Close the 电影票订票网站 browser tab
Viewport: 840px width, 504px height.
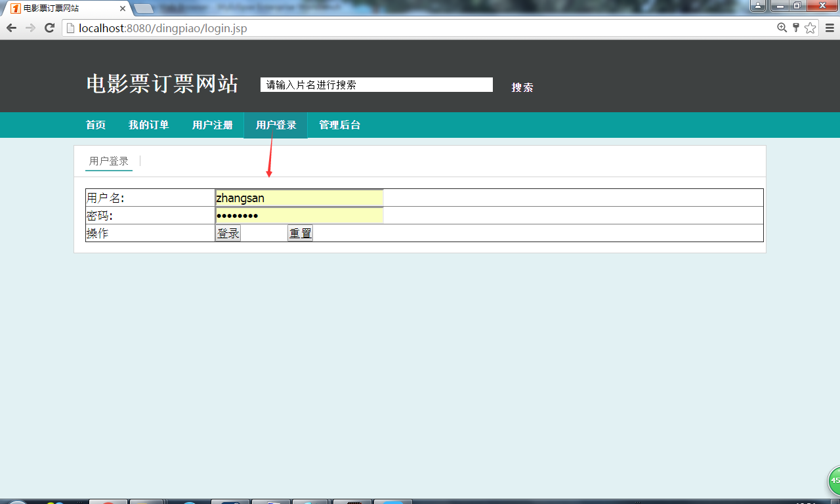click(x=123, y=9)
